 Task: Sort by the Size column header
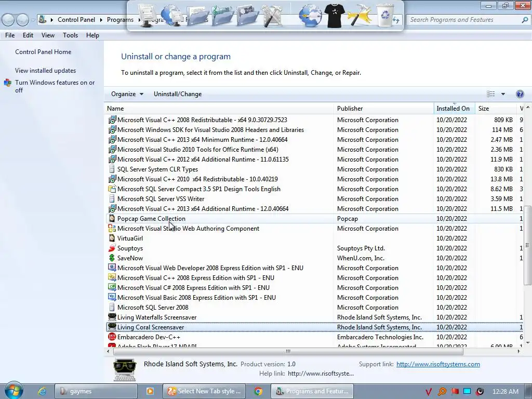[x=495, y=109]
